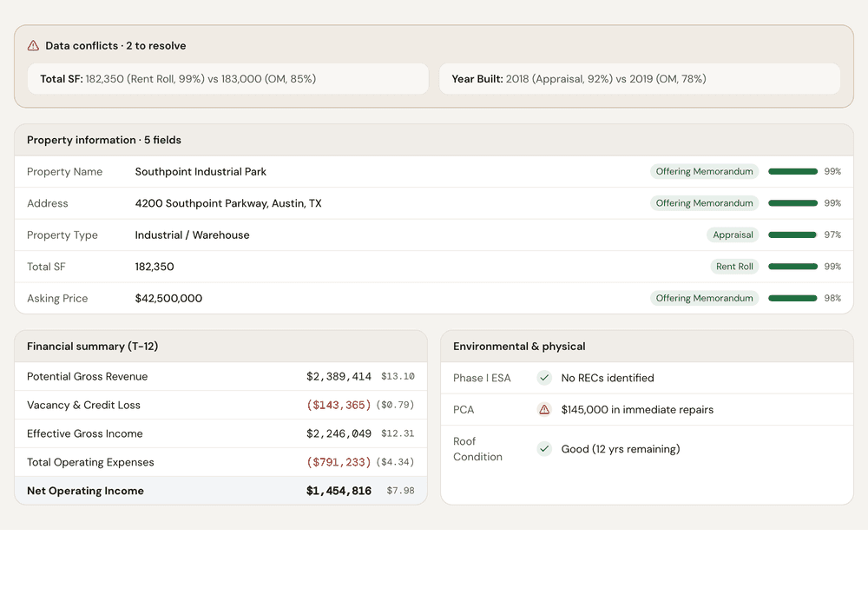Click the data conflicts warning triangle icon
868x608 pixels.
(33, 45)
